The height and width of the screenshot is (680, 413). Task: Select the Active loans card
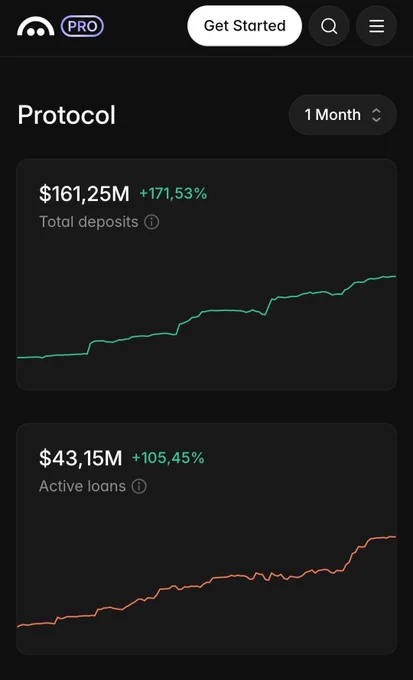[206, 539]
